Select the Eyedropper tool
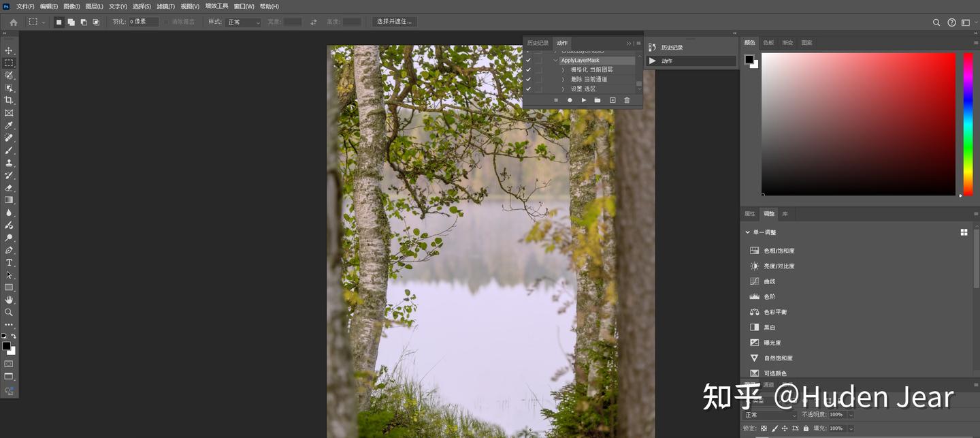 pyautogui.click(x=9, y=125)
